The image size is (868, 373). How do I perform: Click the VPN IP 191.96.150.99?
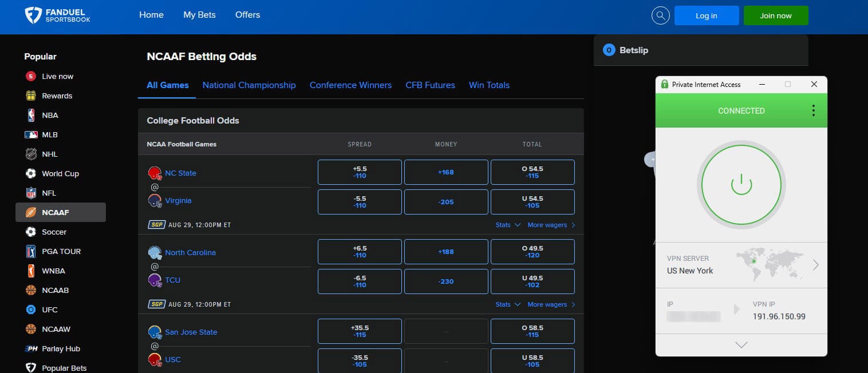(x=779, y=316)
